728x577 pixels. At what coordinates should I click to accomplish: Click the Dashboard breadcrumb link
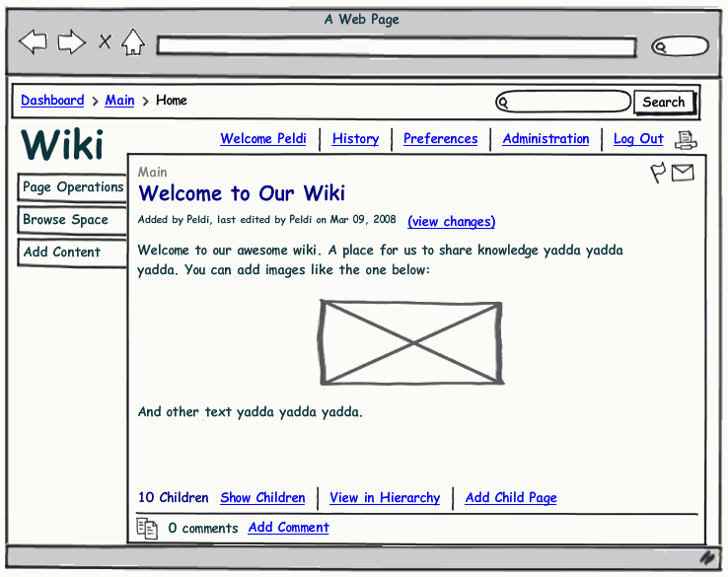pos(52,101)
